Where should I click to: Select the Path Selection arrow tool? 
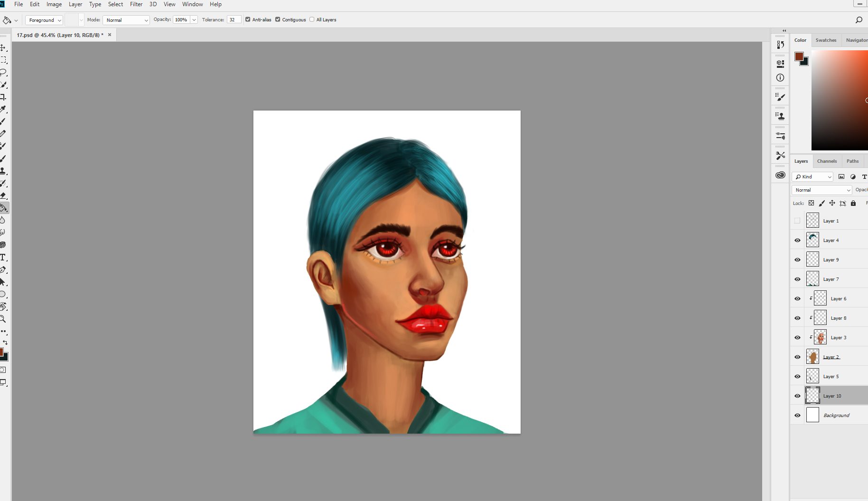tap(3, 282)
